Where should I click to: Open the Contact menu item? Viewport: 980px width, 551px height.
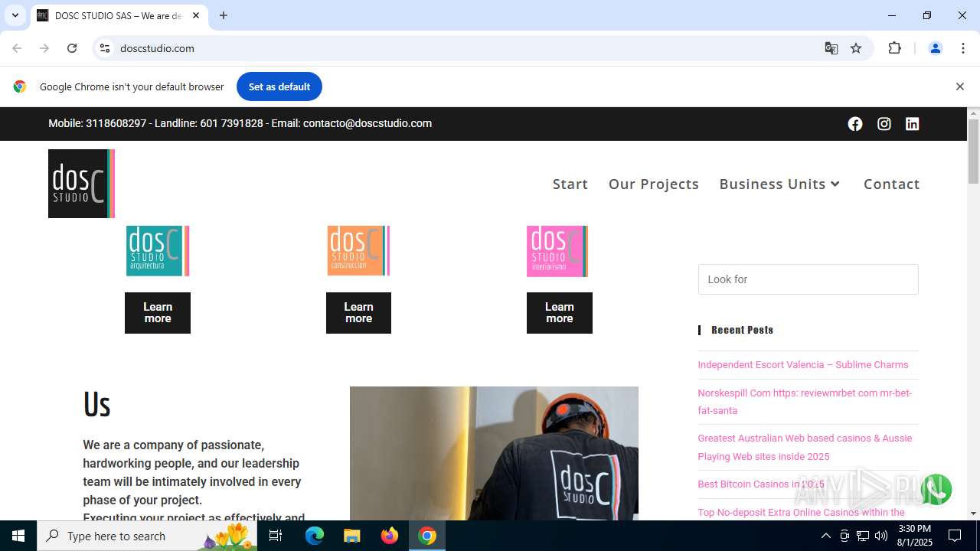[892, 184]
